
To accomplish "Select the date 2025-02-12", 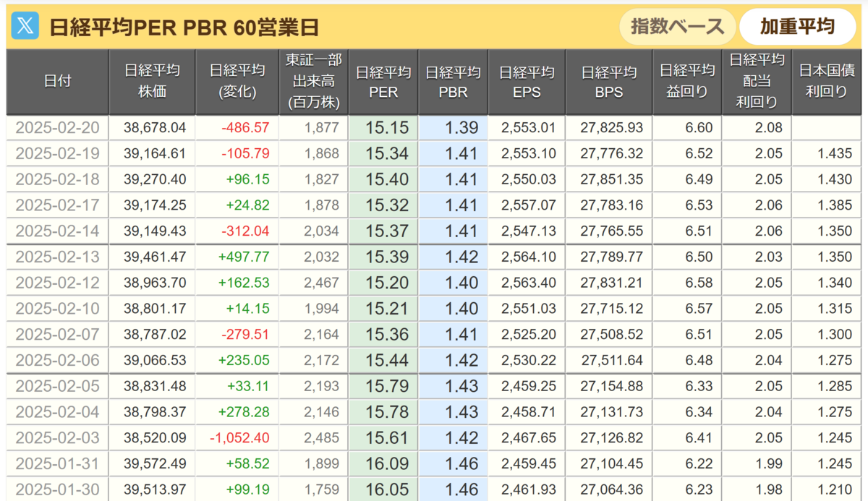I will click(57, 283).
